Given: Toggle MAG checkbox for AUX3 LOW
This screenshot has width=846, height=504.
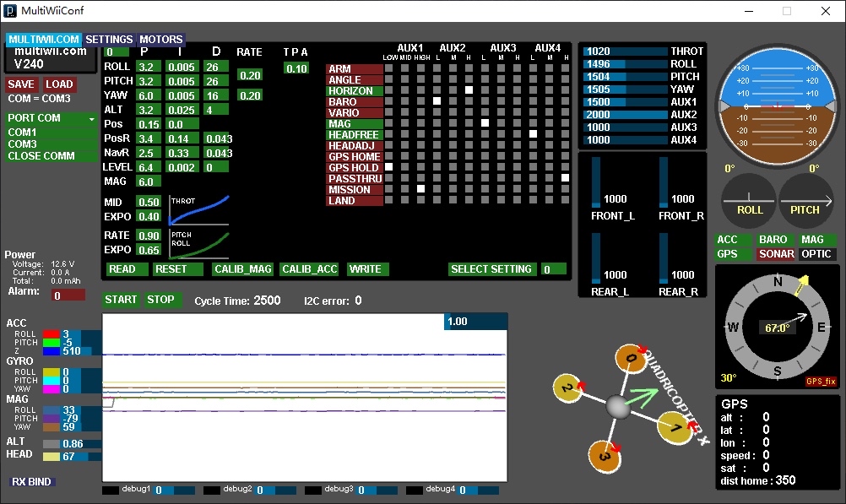Looking at the screenshot, I should (485, 123).
